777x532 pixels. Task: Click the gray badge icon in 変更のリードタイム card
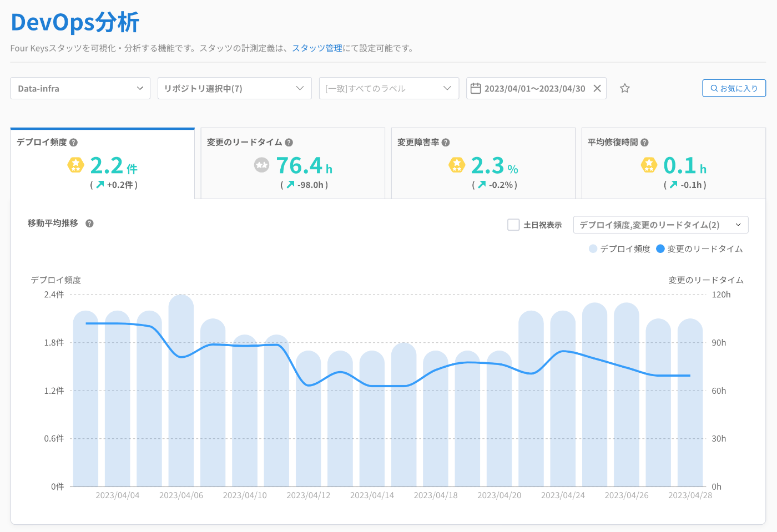(261, 165)
